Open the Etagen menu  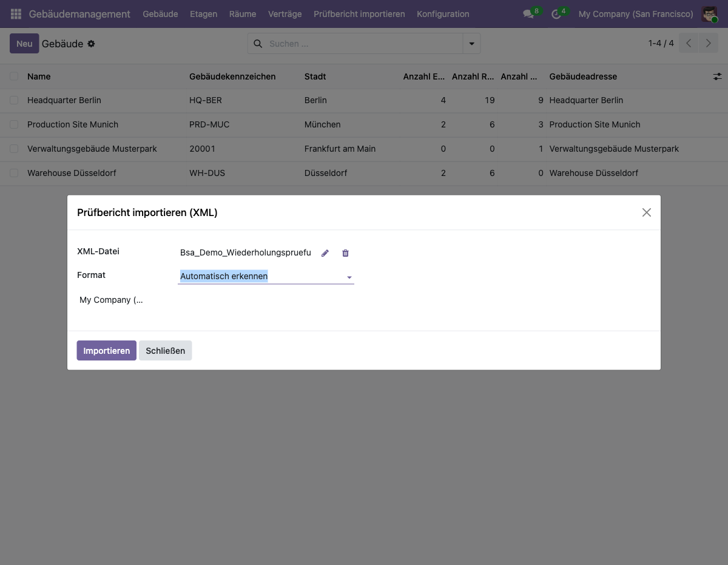coord(203,14)
